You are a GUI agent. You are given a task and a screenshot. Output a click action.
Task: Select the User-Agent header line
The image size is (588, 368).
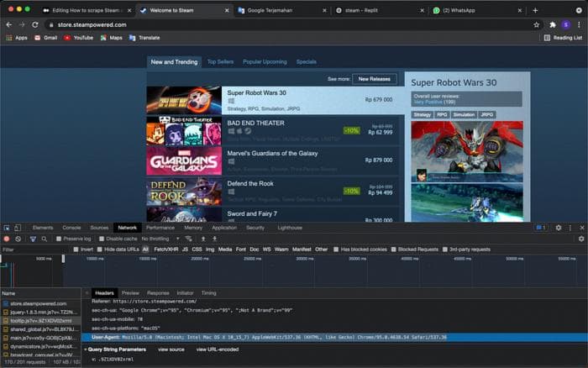(334, 338)
